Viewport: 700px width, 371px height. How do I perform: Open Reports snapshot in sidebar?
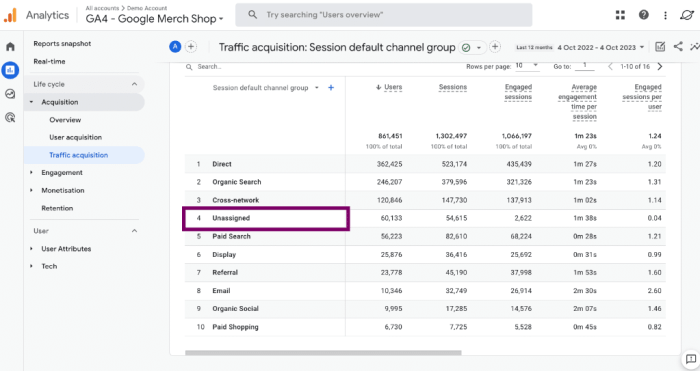click(x=62, y=44)
